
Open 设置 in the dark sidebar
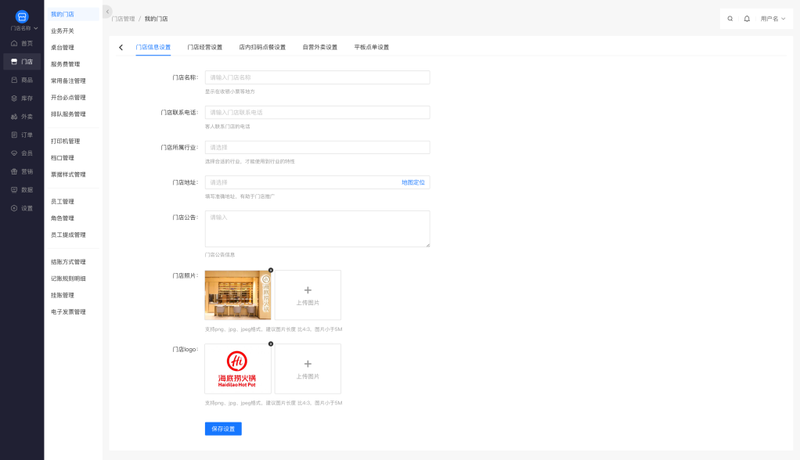[x=22, y=208]
